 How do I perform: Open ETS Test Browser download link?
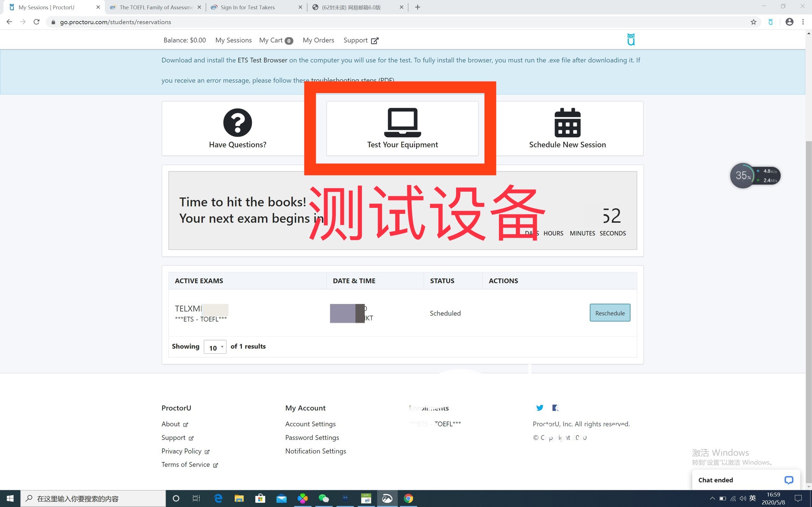click(x=262, y=60)
